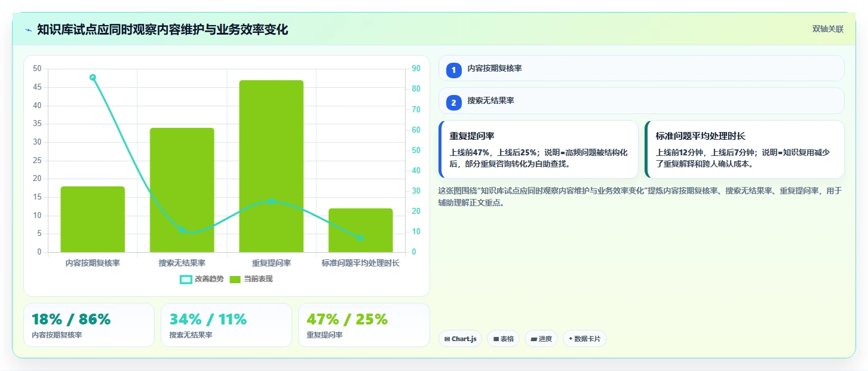Open the 搜索无结果率 list item
The image size is (868, 371).
pos(641,100)
